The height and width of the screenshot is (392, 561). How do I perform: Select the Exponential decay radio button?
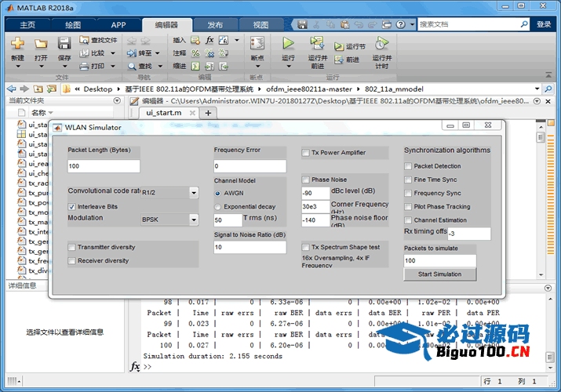pyautogui.click(x=218, y=206)
